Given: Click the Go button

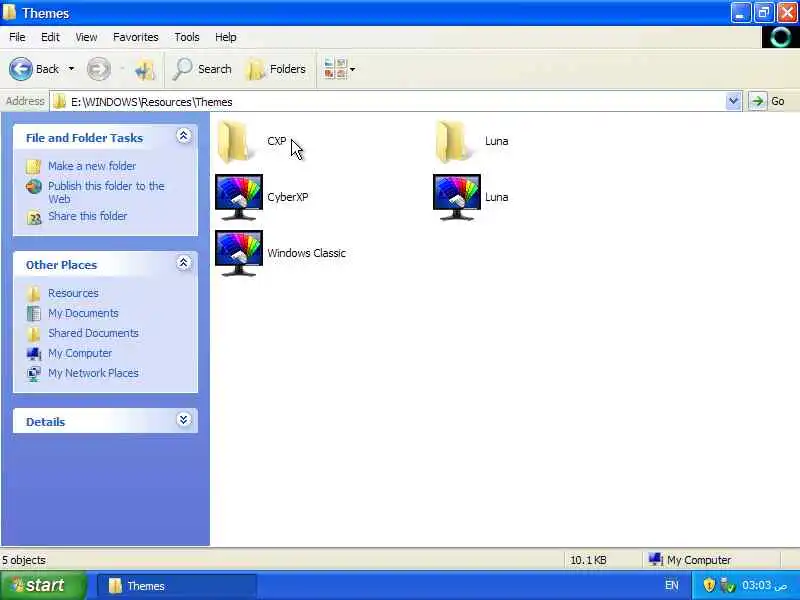Looking at the screenshot, I should (x=768, y=101).
